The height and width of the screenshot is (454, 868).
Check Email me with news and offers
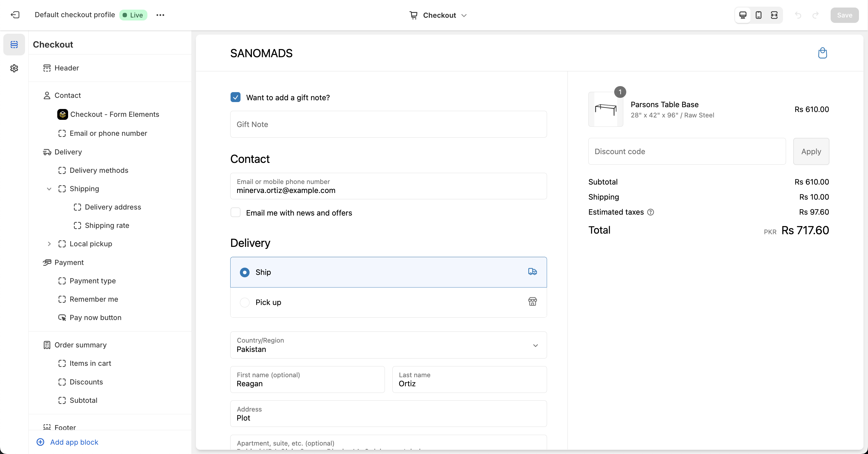coord(235,212)
